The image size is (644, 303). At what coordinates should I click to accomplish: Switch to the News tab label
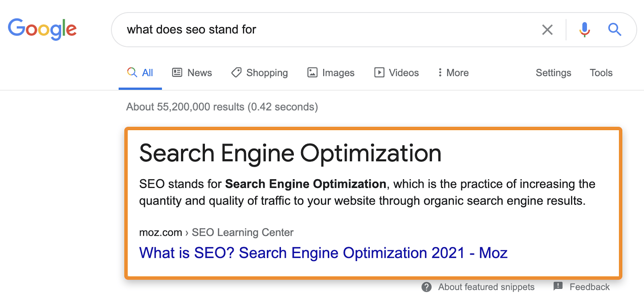coord(200,73)
